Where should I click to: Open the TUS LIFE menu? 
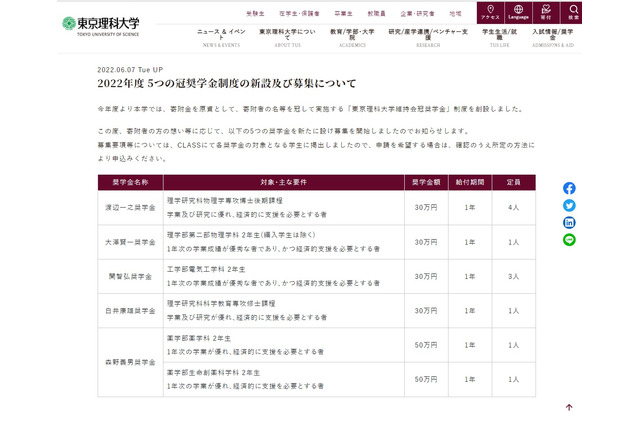500,38
